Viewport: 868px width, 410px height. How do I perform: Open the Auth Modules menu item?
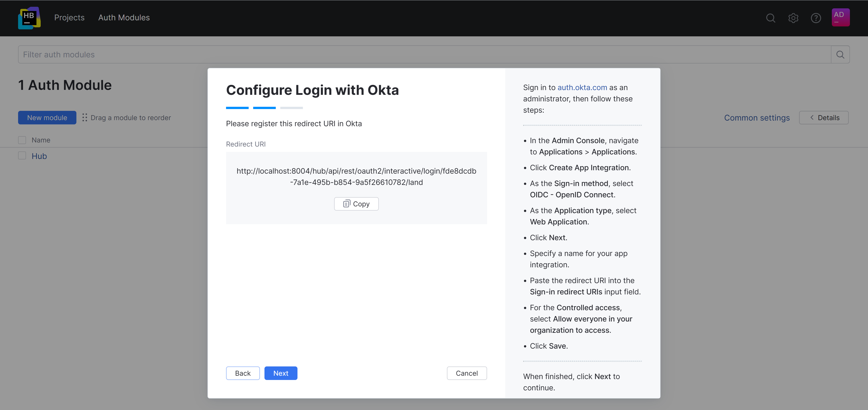124,18
